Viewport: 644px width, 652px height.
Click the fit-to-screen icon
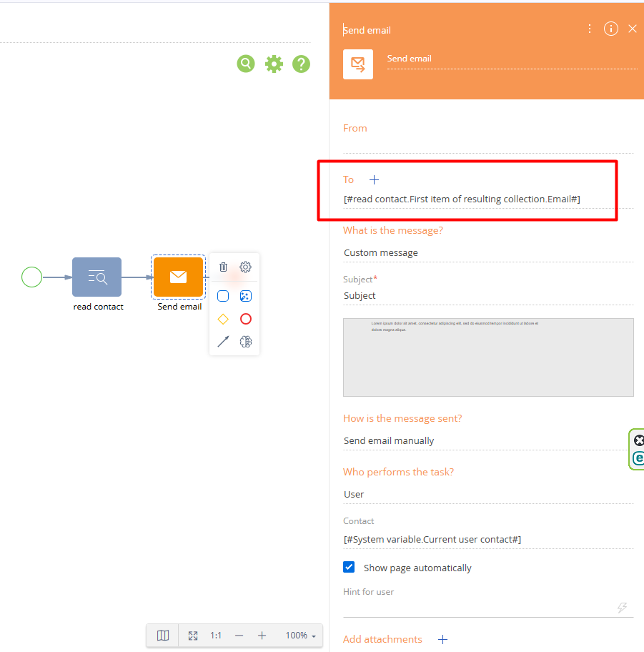coord(192,635)
